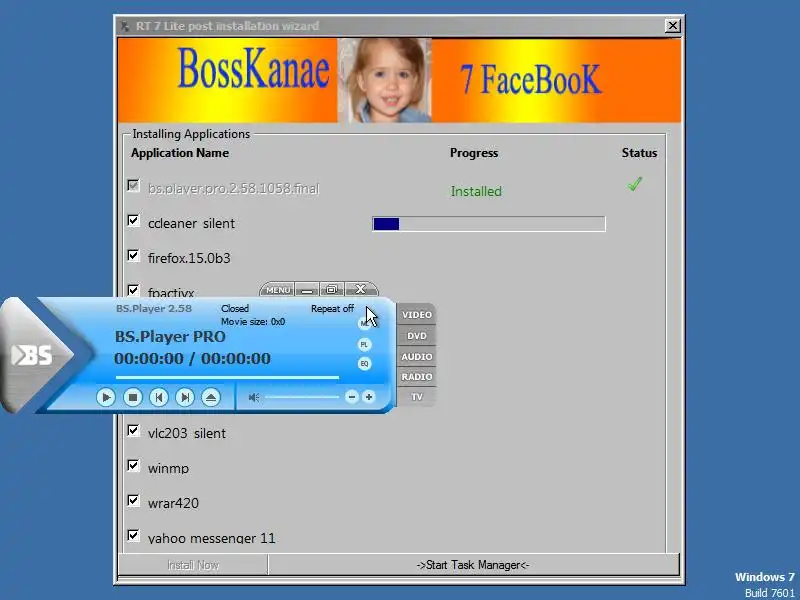Switch to the VIDEO tab
800x600 pixels.
(416, 315)
